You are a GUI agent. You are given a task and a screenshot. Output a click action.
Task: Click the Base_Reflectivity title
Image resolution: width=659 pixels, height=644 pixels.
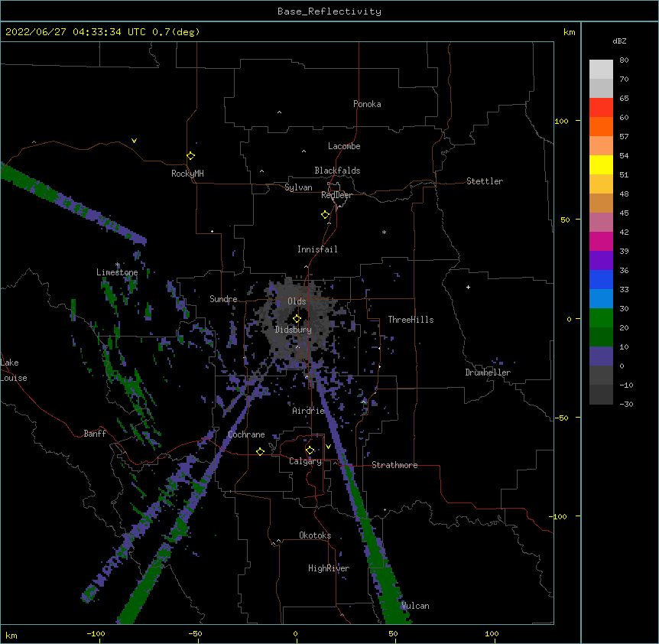(329, 11)
